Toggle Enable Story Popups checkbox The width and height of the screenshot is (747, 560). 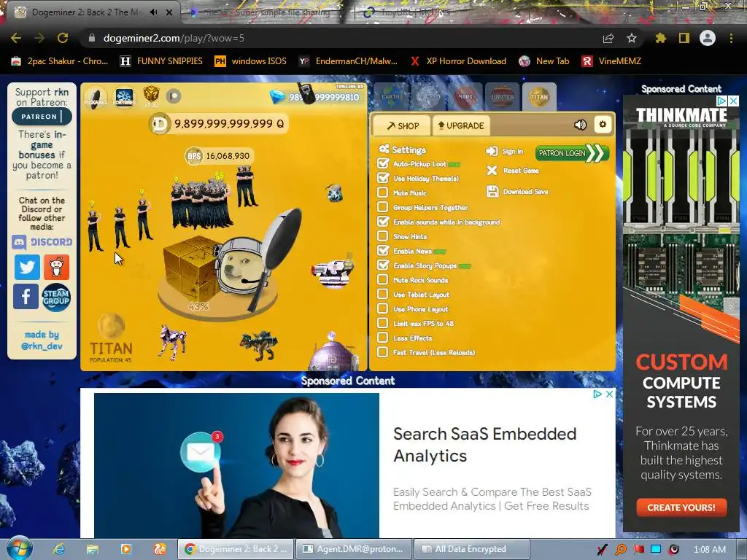(382, 265)
